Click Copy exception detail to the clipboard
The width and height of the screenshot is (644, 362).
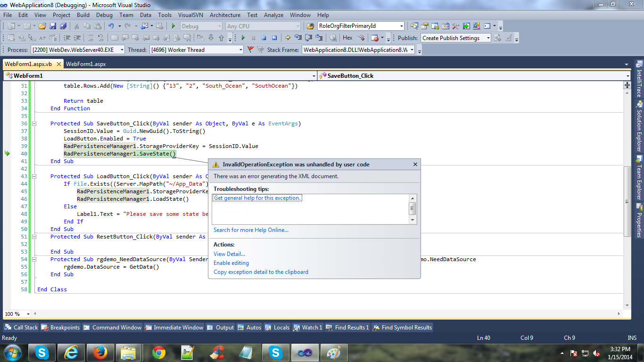[261, 272]
